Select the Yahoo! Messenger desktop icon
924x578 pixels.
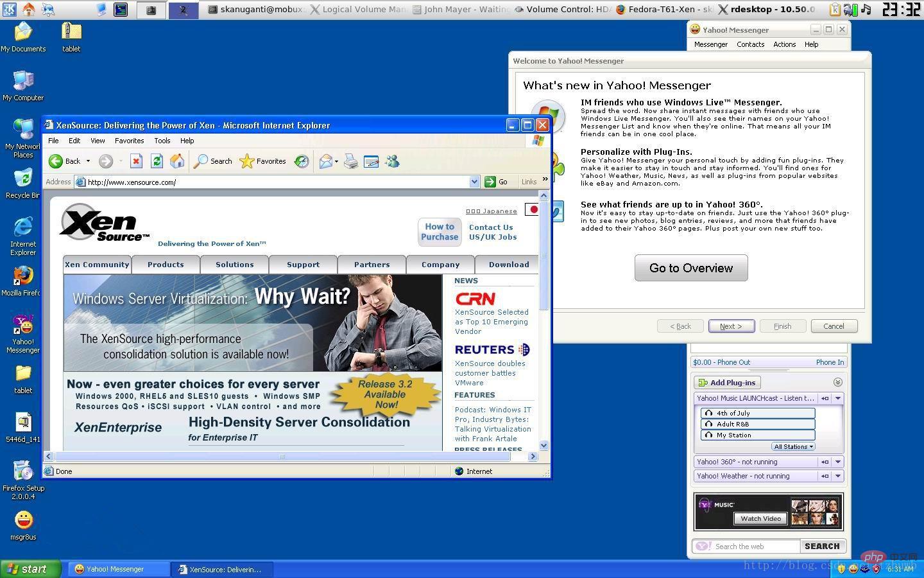coord(23,334)
